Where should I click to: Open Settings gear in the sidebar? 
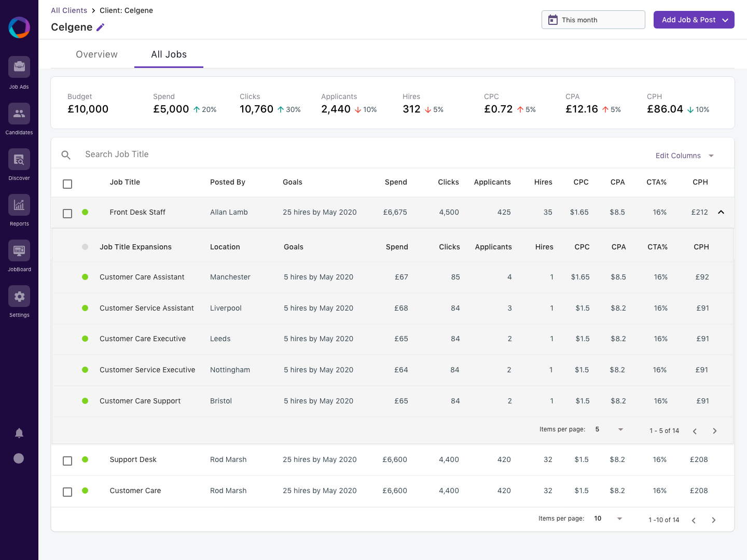click(19, 296)
